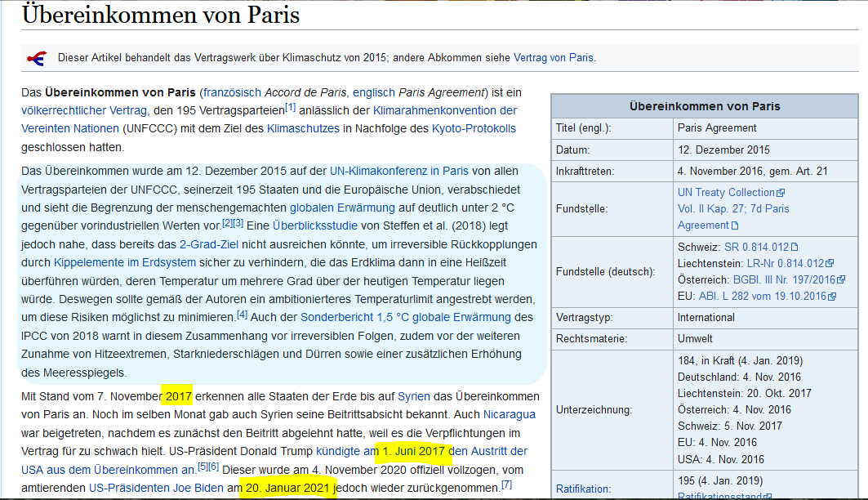The width and height of the screenshot is (868, 500).
Task: Open the französisch language link
Action: (x=232, y=92)
